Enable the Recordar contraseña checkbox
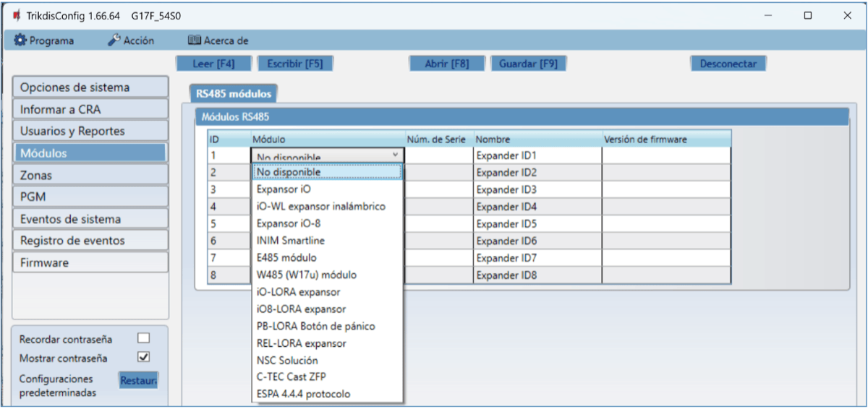 click(x=143, y=338)
